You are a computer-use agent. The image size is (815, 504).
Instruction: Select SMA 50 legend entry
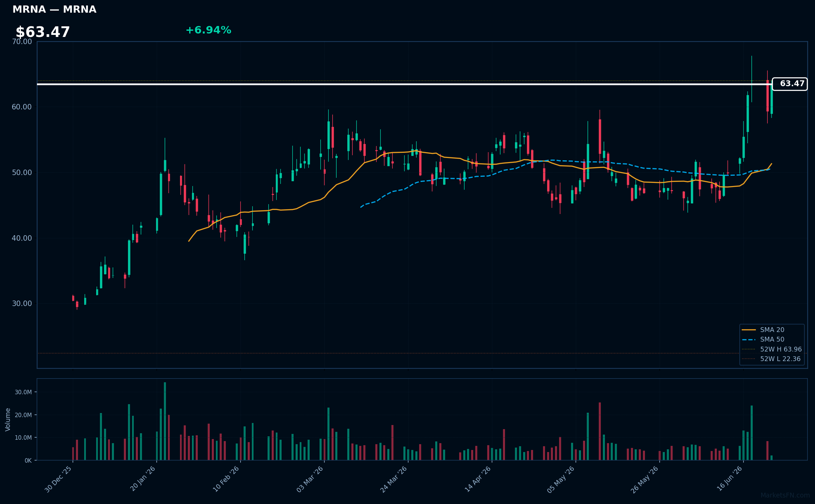pyautogui.click(x=772, y=340)
